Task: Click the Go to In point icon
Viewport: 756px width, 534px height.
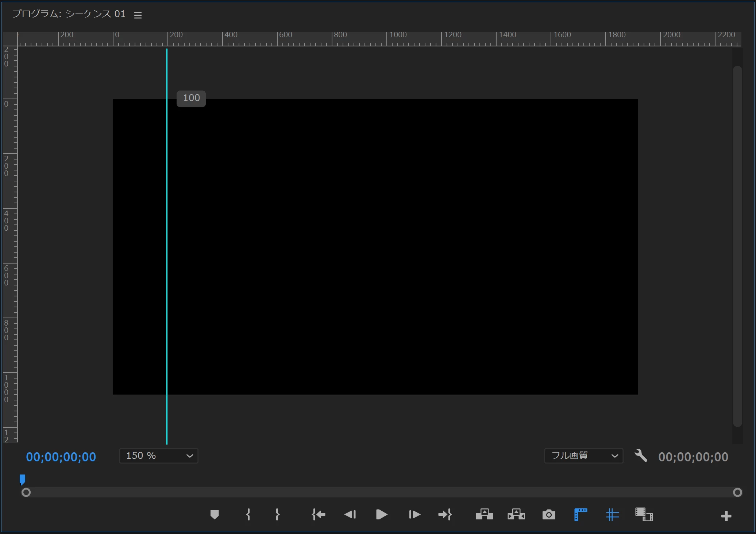Action: [319, 515]
